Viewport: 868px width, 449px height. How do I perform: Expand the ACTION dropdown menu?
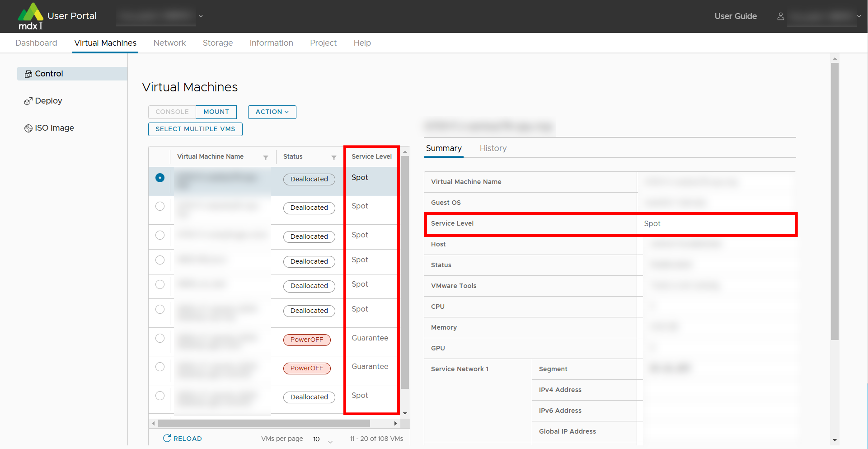coord(272,112)
